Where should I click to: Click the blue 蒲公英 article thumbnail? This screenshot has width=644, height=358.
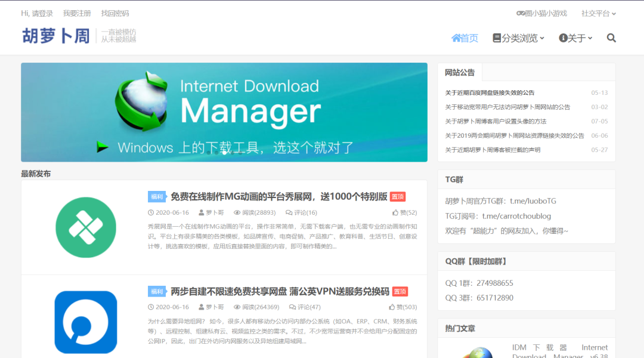tap(85, 322)
